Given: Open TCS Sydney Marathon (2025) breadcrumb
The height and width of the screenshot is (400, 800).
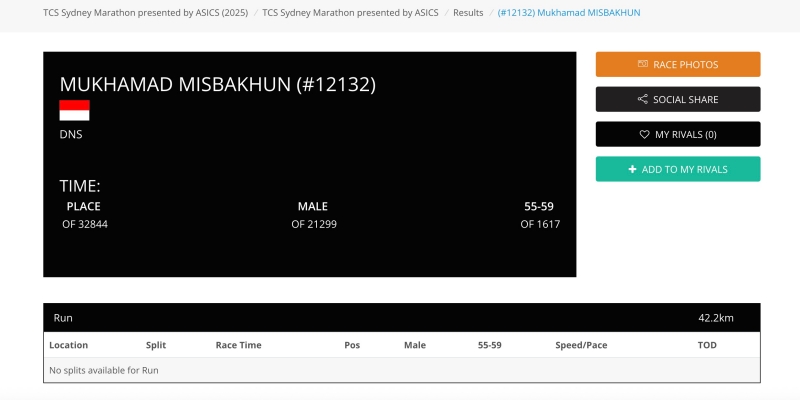Looking at the screenshot, I should pyautogui.click(x=145, y=13).
